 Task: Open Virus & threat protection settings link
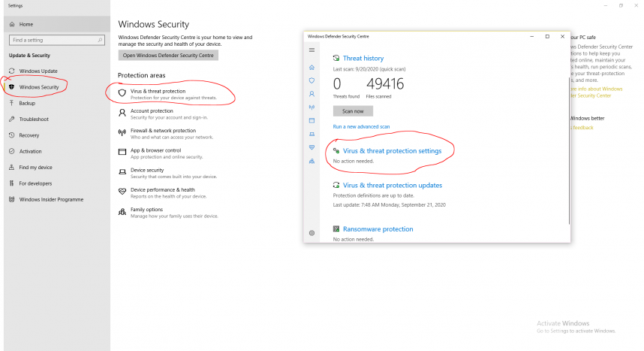pos(393,150)
